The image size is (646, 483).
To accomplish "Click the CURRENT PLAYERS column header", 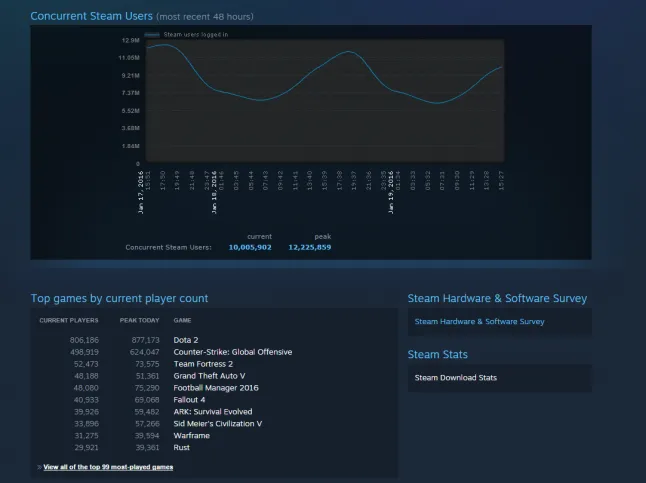I will [69, 320].
